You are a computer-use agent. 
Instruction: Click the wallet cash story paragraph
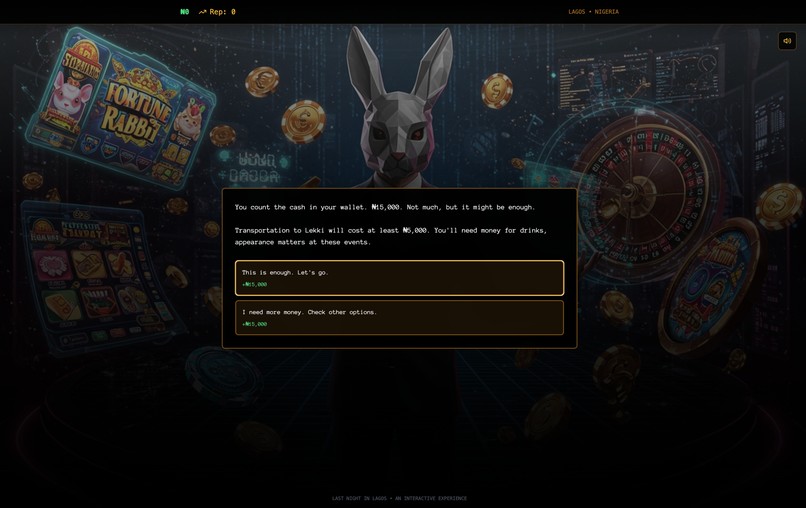[x=384, y=207]
